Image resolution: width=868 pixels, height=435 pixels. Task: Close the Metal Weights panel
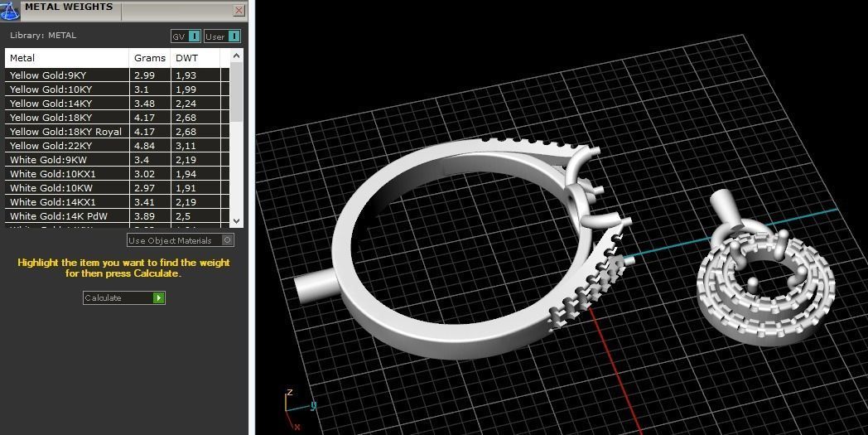coord(239,10)
